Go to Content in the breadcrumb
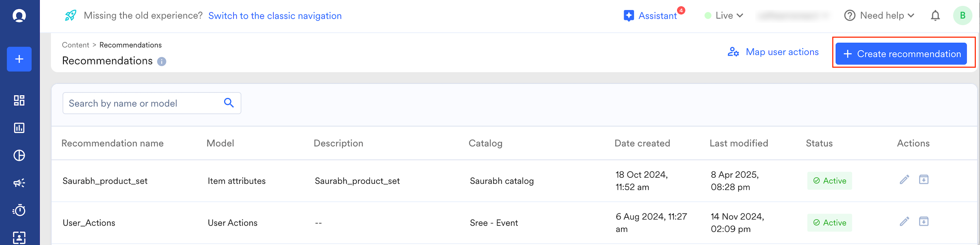The height and width of the screenshot is (245, 980). 75,45
